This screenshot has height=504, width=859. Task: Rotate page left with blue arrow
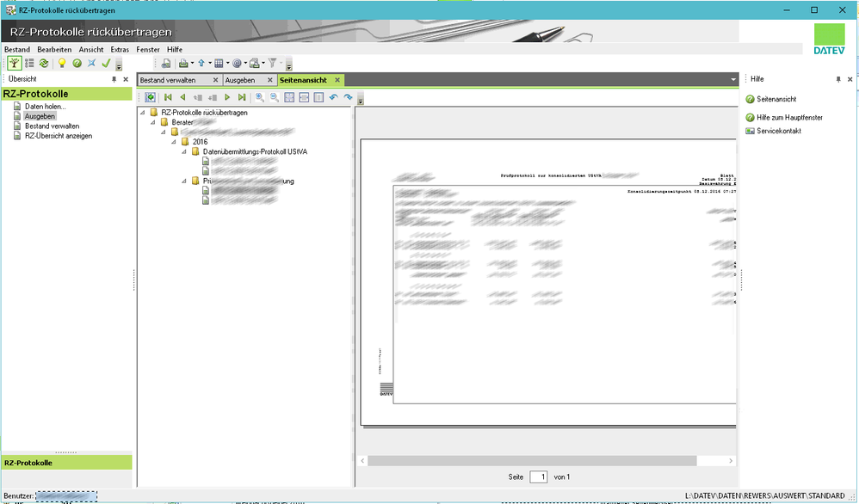click(x=334, y=98)
